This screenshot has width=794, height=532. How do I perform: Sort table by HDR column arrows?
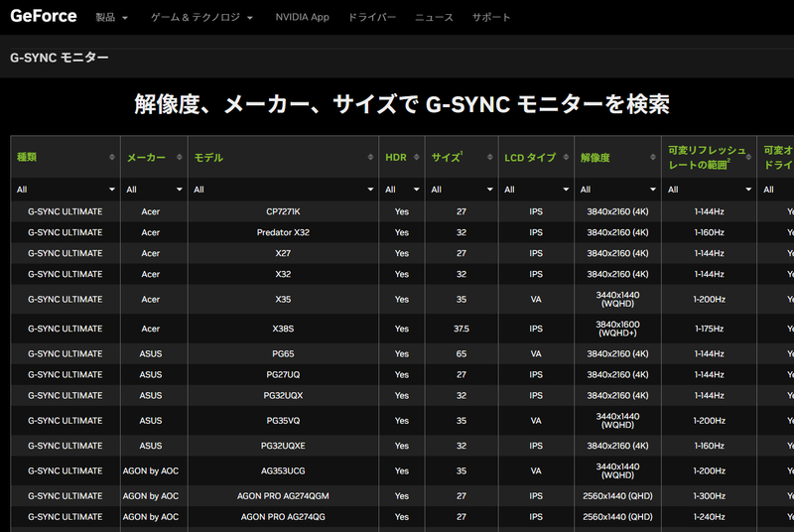[417, 157]
